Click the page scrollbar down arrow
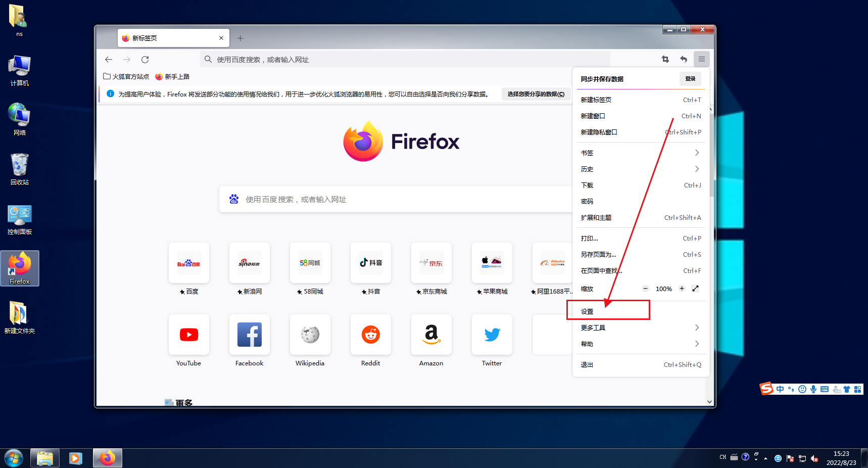 pos(710,402)
